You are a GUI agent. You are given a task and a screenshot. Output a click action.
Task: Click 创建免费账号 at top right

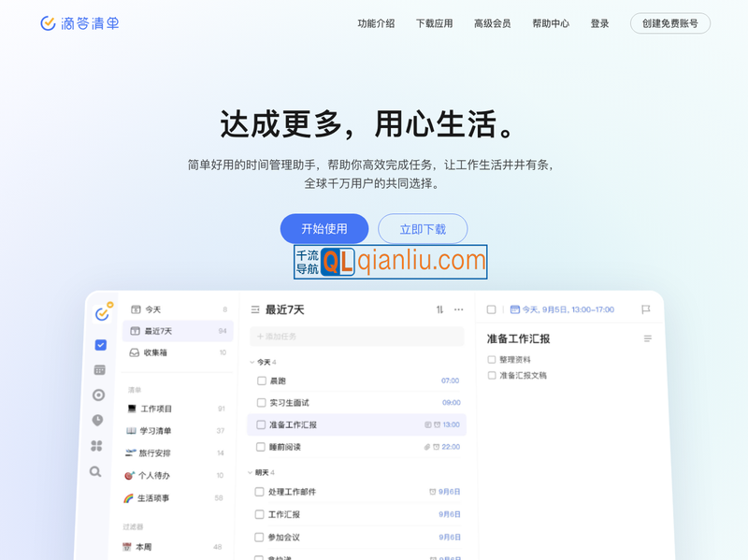[669, 23]
